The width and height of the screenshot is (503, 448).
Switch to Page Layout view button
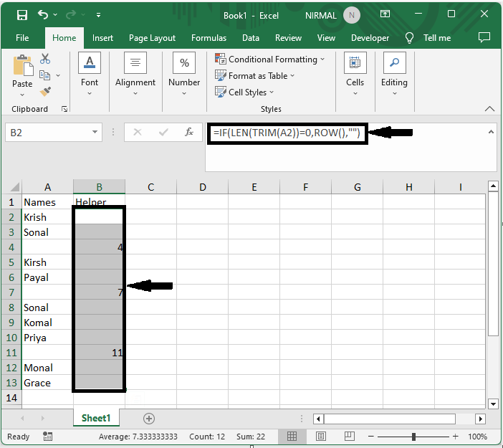320,436
